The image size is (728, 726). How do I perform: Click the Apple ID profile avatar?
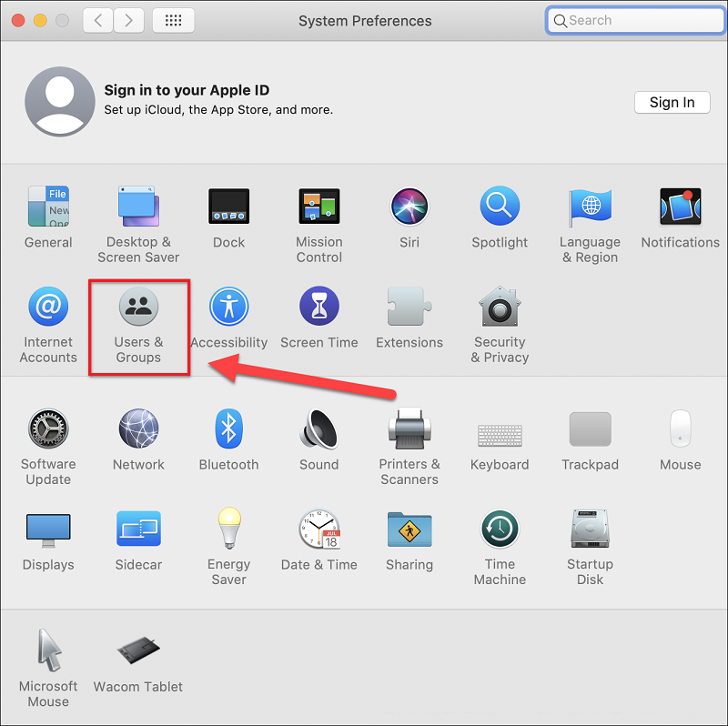[60, 101]
